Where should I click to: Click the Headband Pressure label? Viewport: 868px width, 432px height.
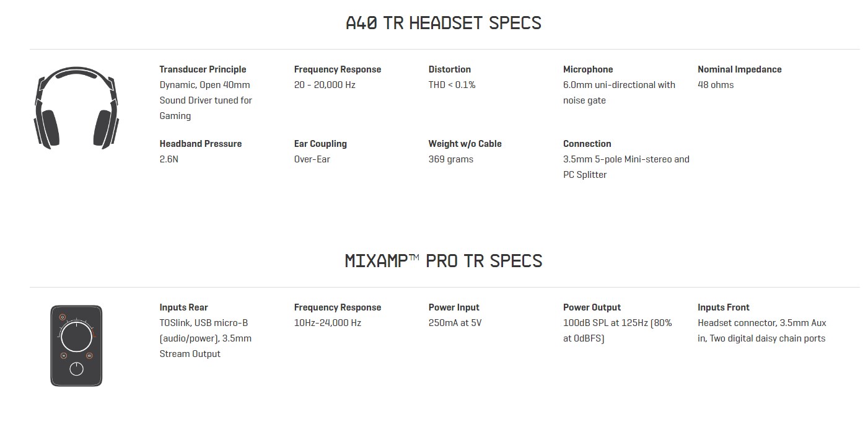click(200, 144)
